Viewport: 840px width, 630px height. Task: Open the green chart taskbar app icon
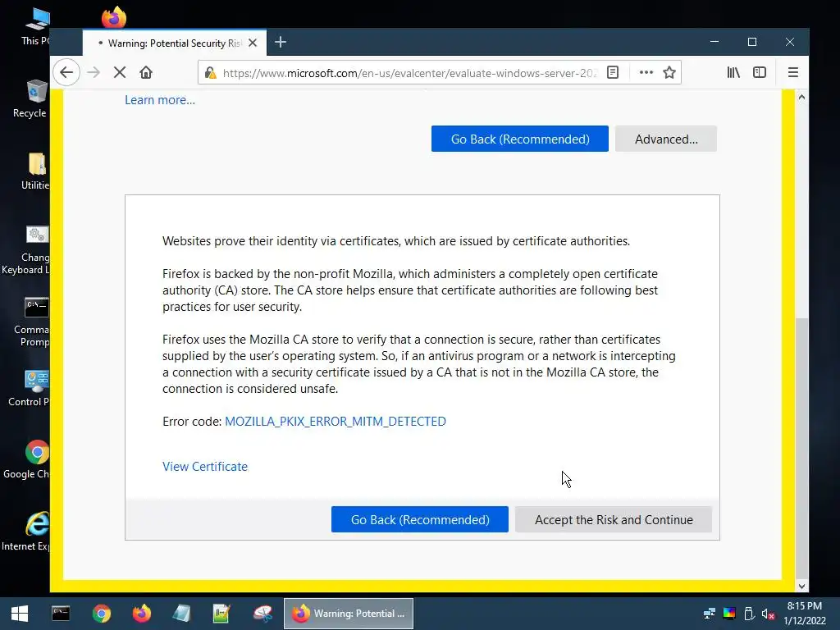click(221, 614)
